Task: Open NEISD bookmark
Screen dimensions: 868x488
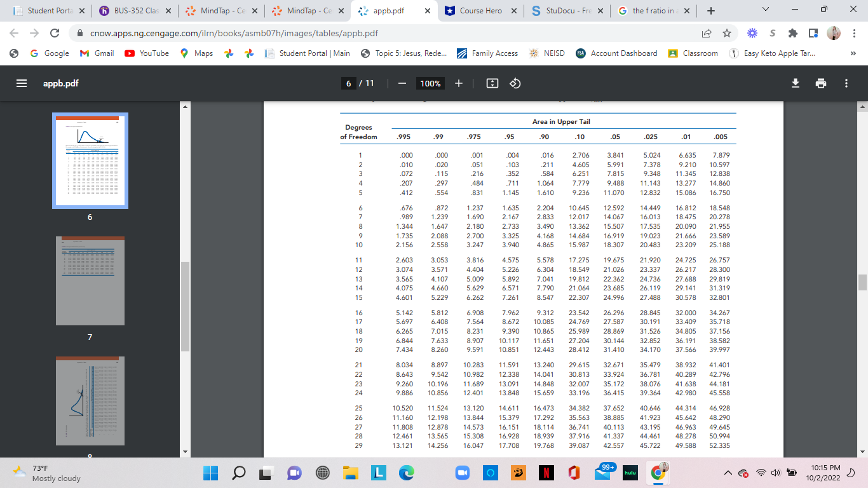Action: pyautogui.click(x=546, y=53)
